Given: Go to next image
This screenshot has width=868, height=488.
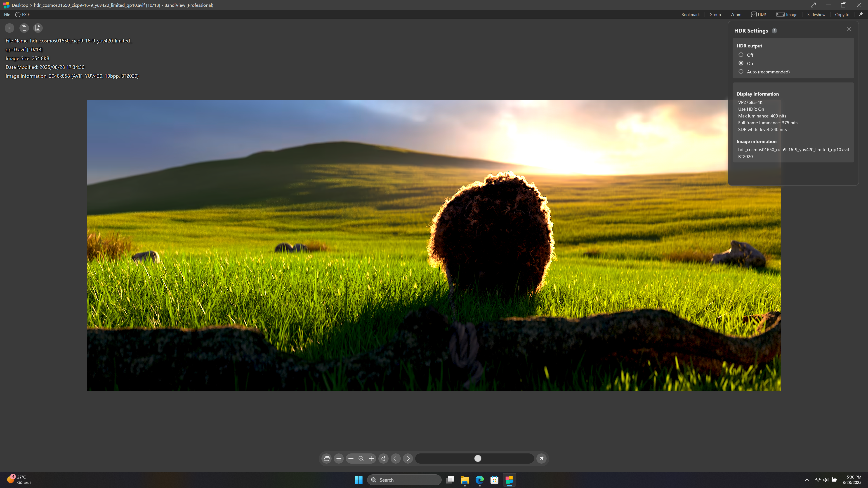Looking at the screenshot, I should [x=408, y=458].
